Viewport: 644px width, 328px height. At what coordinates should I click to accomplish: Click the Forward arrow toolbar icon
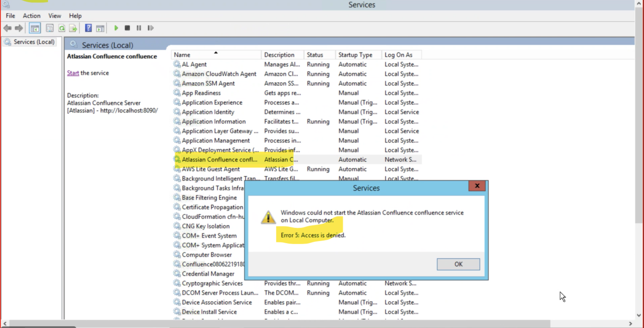19,28
